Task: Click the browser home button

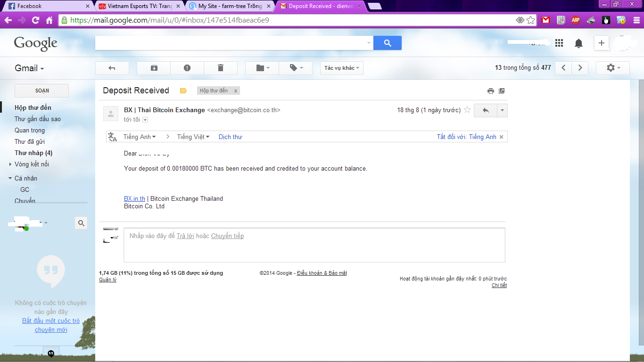Action: (49, 20)
